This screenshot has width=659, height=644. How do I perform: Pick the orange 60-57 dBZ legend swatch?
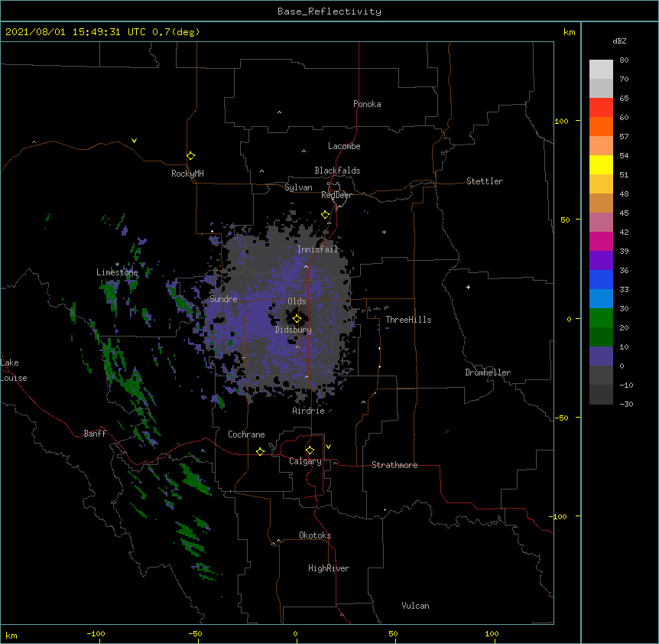tap(601, 126)
